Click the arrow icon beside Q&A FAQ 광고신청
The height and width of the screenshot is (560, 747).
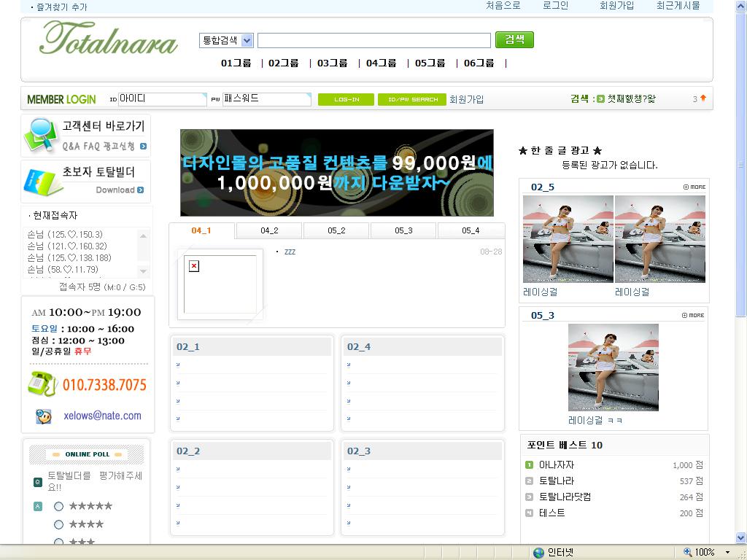pos(144,147)
